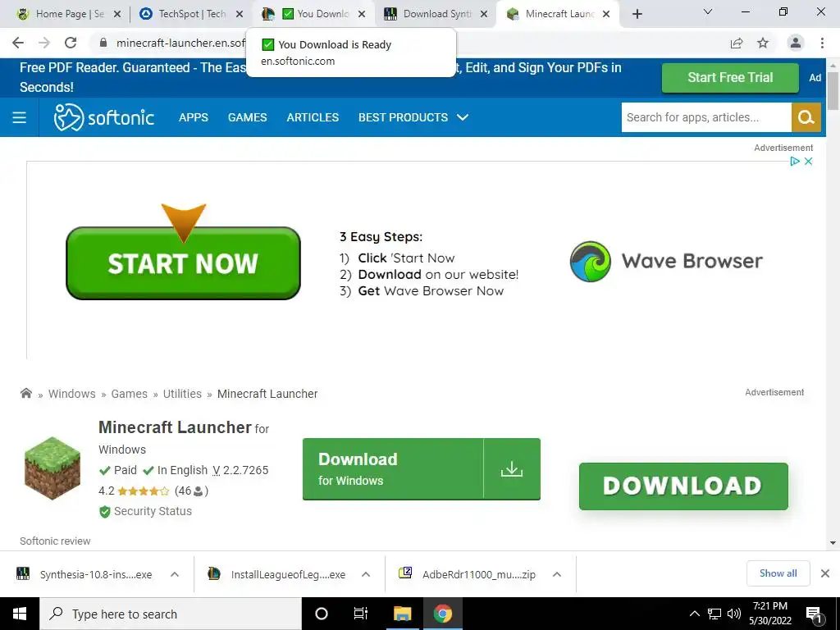
Task: Open Task View on taskbar
Action: click(361, 614)
